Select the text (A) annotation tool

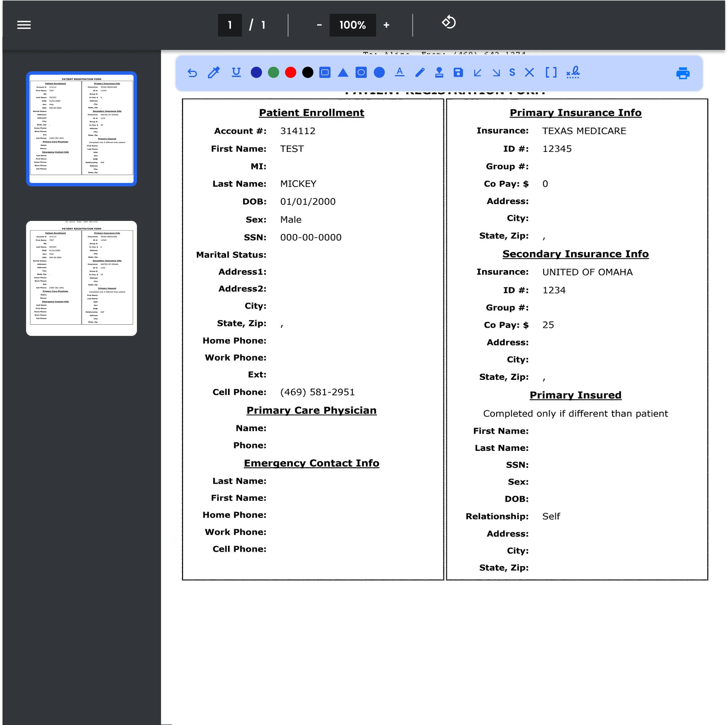(400, 73)
